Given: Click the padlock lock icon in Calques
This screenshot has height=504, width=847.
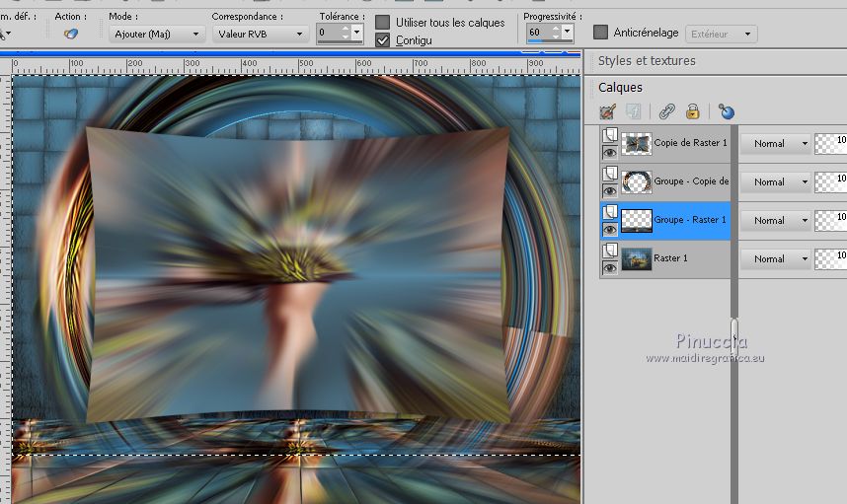Looking at the screenshot, I should 693,111.
